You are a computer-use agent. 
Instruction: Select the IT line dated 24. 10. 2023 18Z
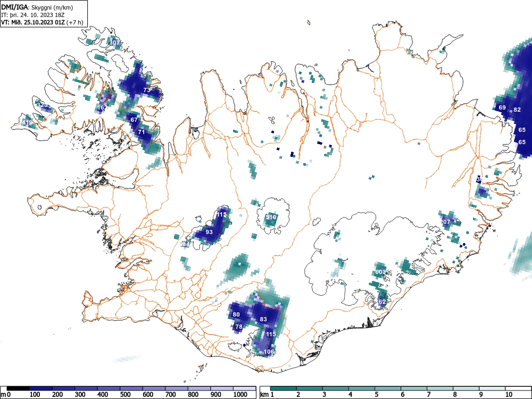point(33,15)
